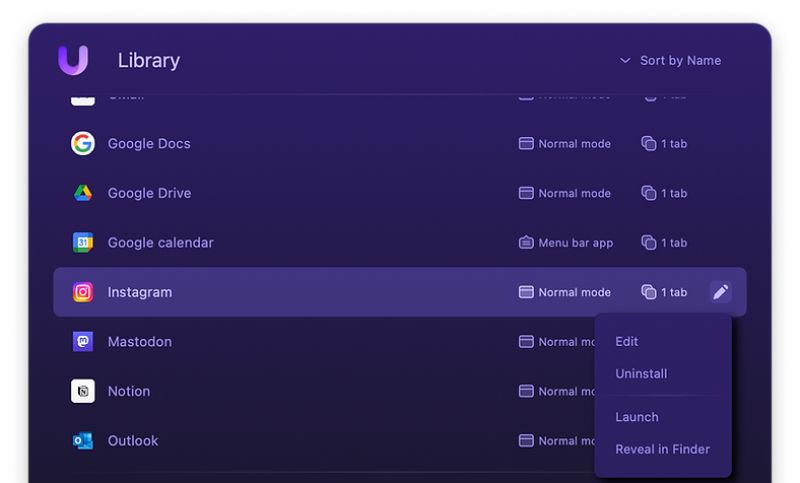The height and width of the screenshot is (483, 800).
Task: Click Normal mode label for Google Docs
Action: [x=574, y=144]
